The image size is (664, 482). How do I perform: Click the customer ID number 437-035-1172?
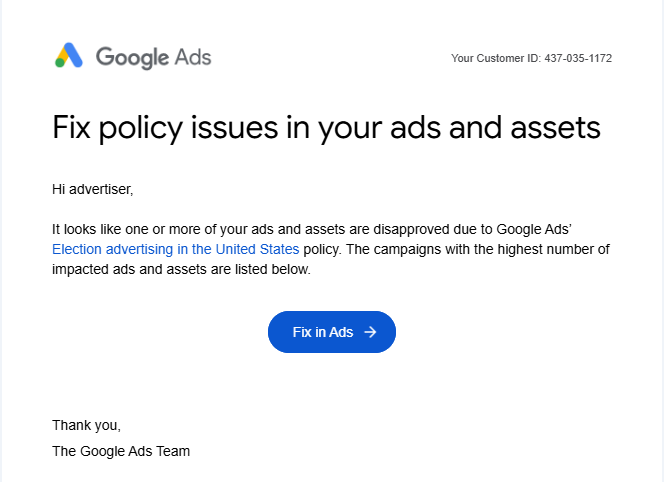578,58
